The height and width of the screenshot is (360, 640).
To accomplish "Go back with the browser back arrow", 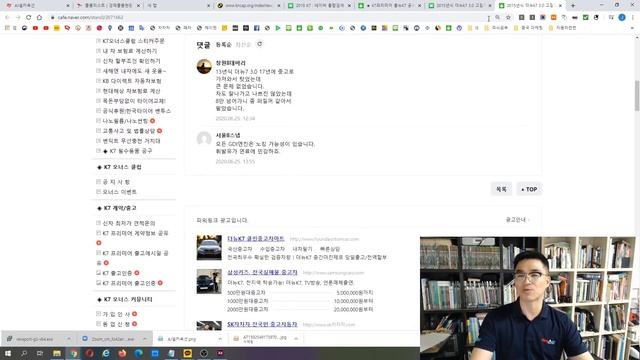I will coord(7,18).
